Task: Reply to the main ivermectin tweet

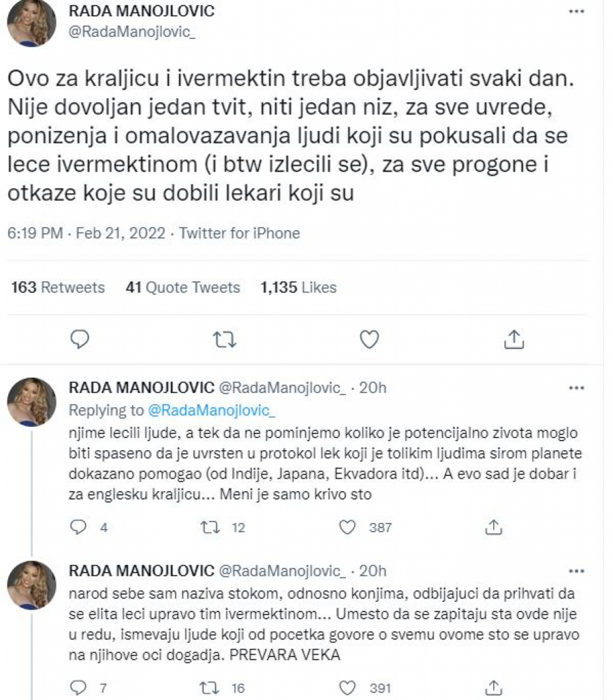Action: (79, 337)
